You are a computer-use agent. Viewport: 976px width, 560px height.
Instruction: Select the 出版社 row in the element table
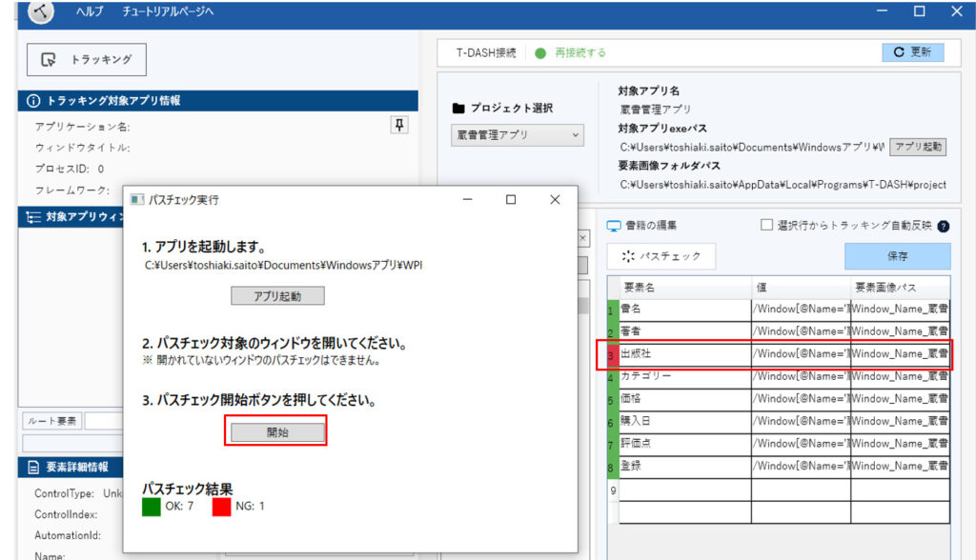(683, 353)
